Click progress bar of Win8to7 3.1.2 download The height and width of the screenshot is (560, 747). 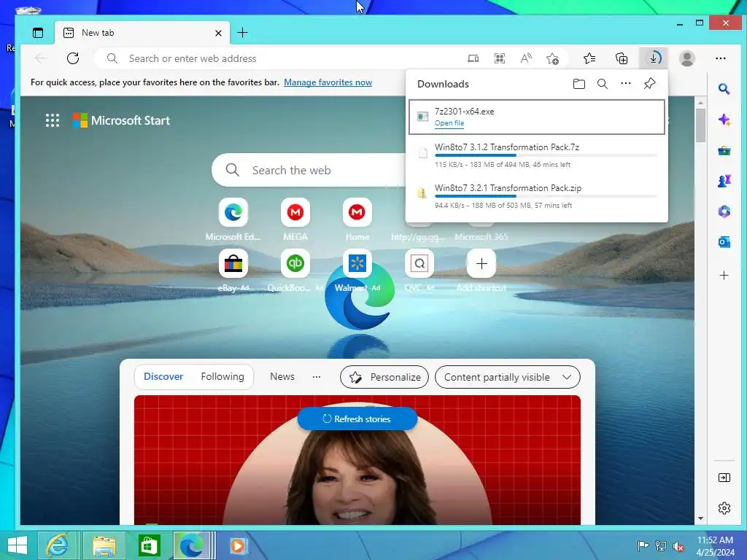pos(546,155)
